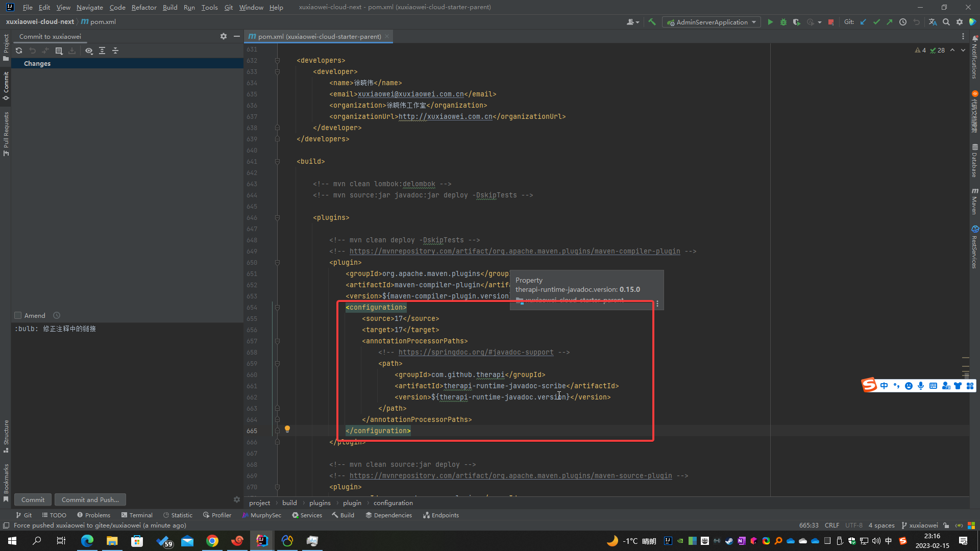980x551 pixels.
Task: Refresh changes in the commit panel toolbar
Action: click(19, 51)
